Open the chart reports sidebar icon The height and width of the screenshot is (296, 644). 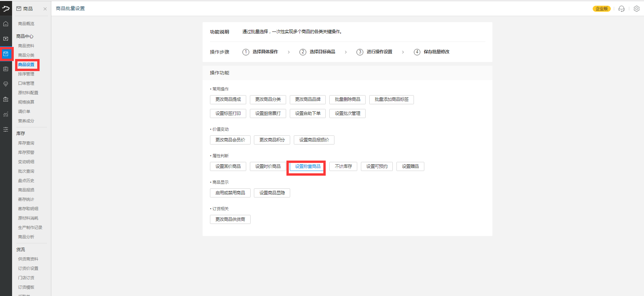pos(6,114)
